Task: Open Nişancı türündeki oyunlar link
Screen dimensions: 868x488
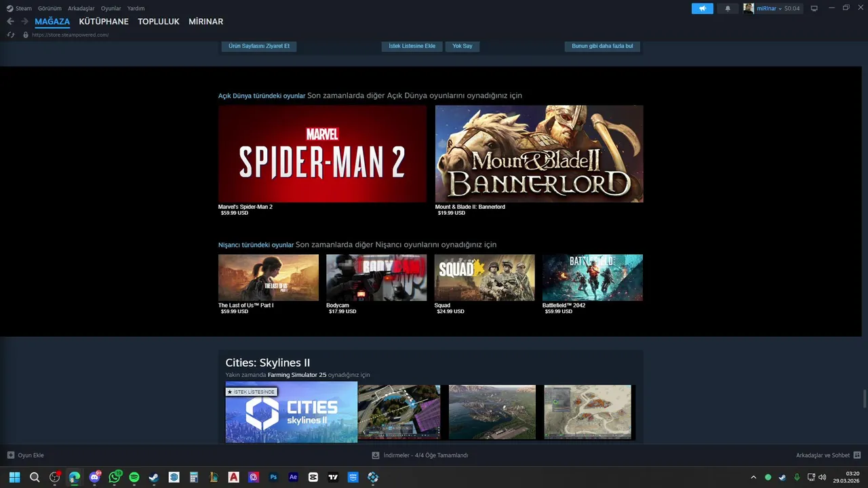Action: pyautogui.click(x=256, y=245)
